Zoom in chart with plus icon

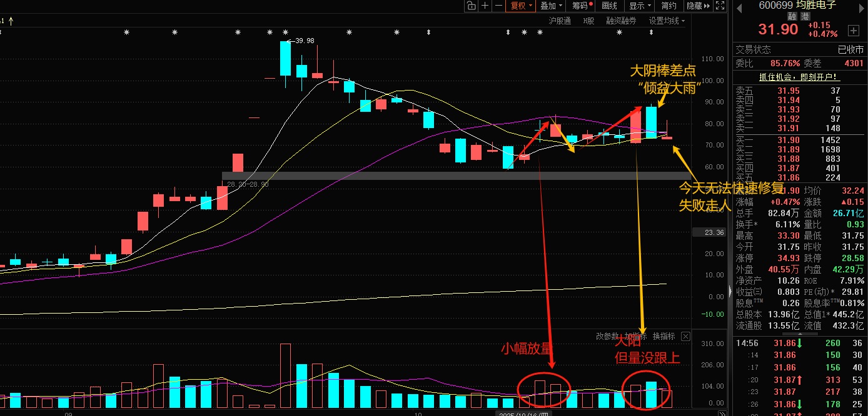485,6
